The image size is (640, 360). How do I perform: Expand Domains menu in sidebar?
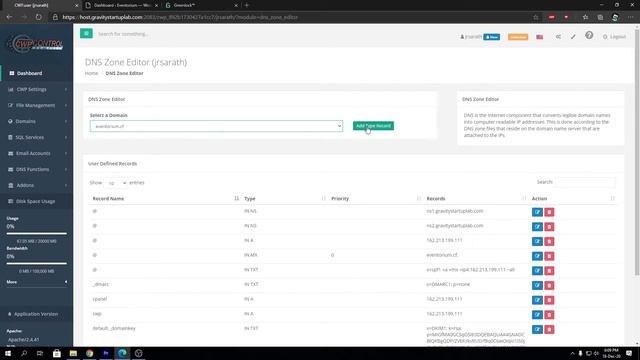[x=37, y=121]
